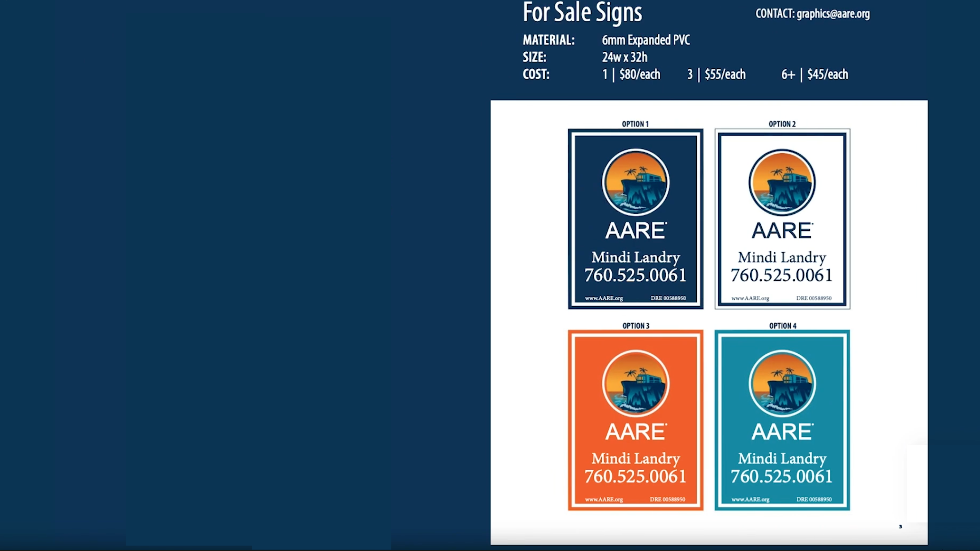The height and width of the screenshot is (551, 980).
Task: Click 'Mindi Landry' name on Option 3 sign
Action: point(636,459)
